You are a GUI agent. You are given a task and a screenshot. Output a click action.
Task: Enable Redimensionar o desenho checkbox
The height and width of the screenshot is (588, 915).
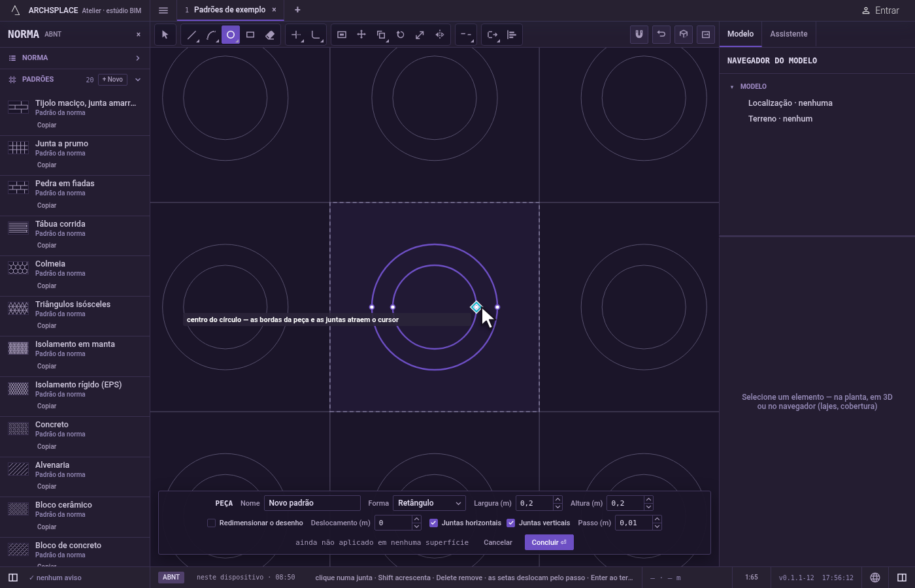click(x=211, y=523)
